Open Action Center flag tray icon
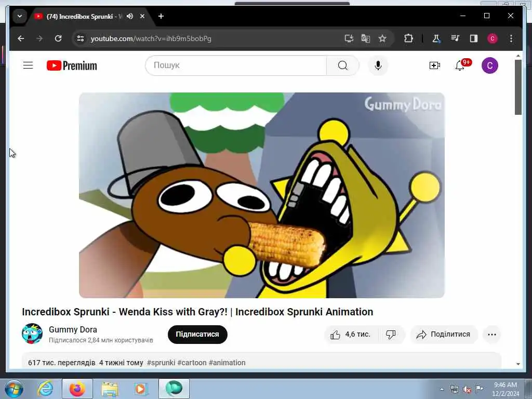Screen dimensions: 532x399 [x=479, y=389]
